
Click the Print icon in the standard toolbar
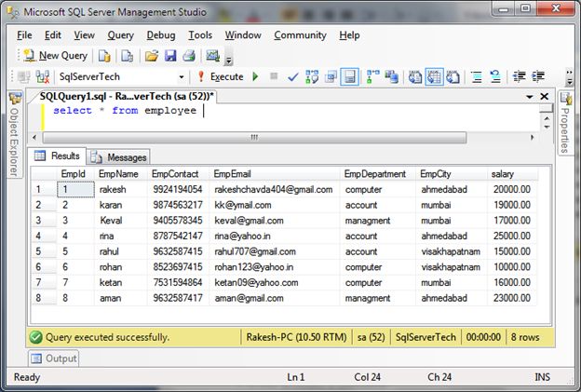(x=189, y=56)
